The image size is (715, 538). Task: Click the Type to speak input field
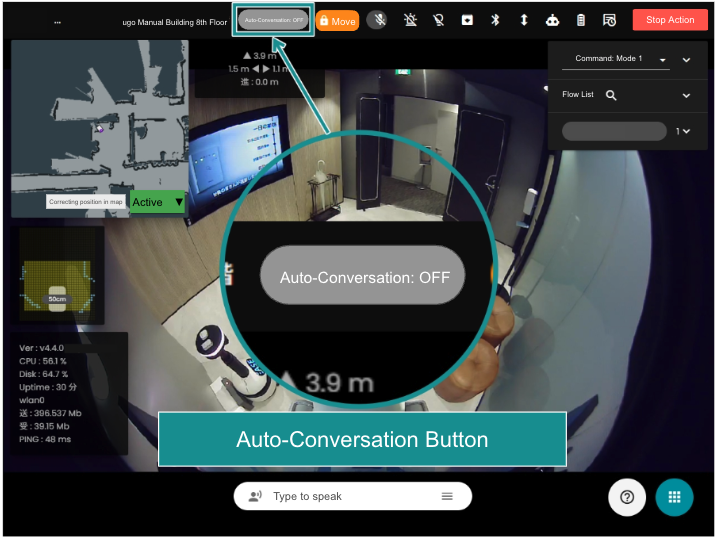[x=352, y=496]
